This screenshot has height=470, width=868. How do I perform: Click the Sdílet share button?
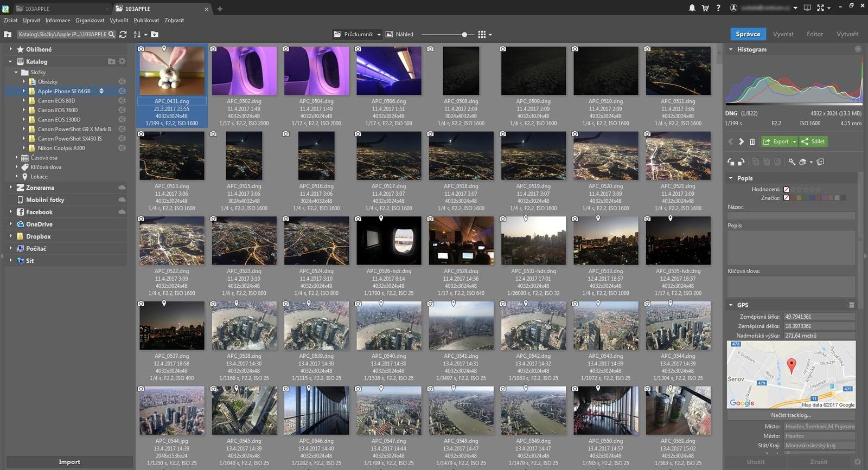[x=813, y=141]
